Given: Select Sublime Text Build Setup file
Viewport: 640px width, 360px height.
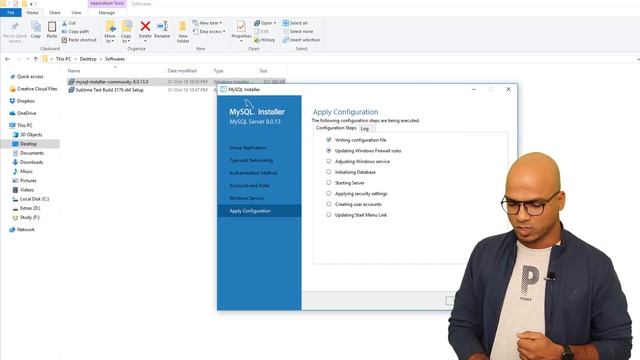Looking at the screenshot, I should [109, 90].
